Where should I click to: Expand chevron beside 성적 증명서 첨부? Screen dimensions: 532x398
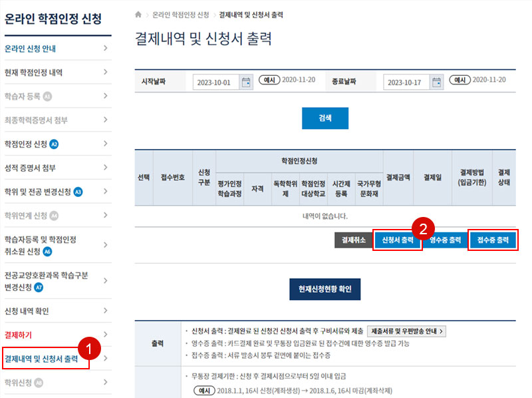[105, 168]
